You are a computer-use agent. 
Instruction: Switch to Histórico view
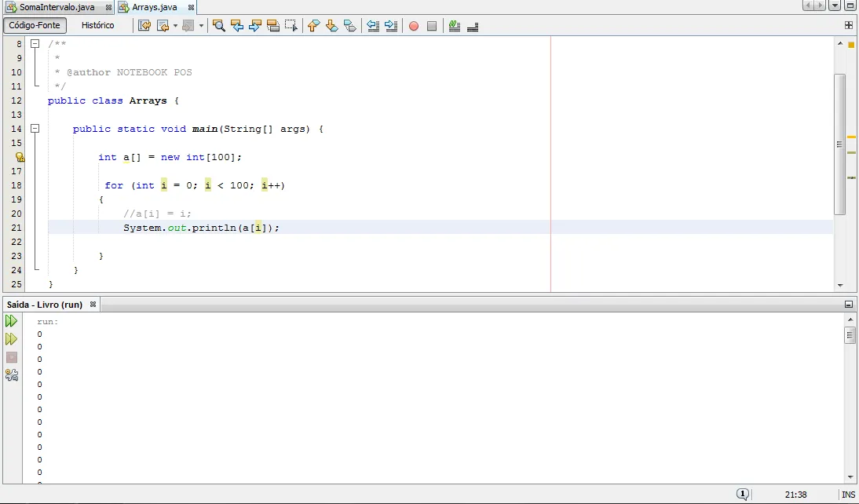point(98,25)
